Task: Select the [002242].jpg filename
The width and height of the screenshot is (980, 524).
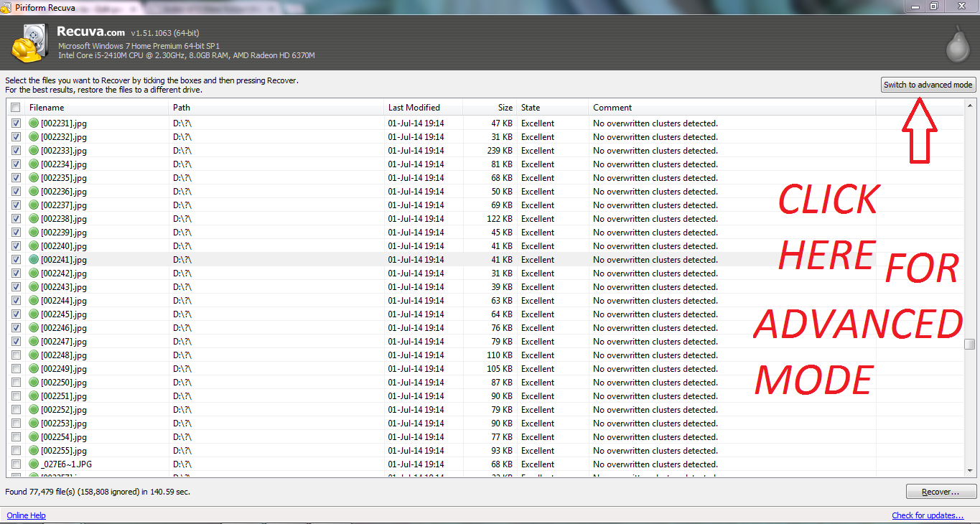Action: pos(64,273)
